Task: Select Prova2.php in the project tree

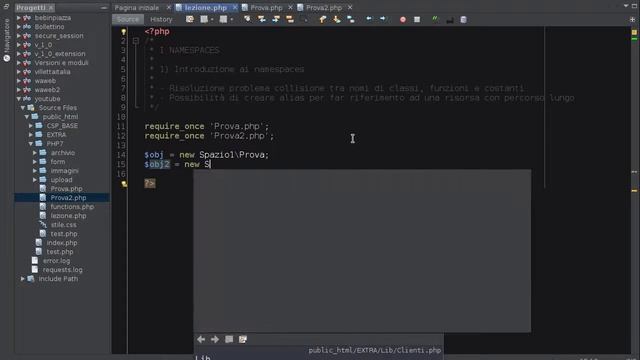Action: pos(68,198)
